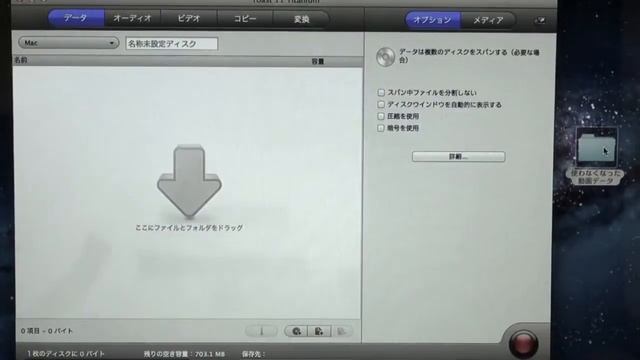This screenshot has height=360, width=640.
Task: Switch to the オーディオ tab
Action: click(x=132, y=18)
